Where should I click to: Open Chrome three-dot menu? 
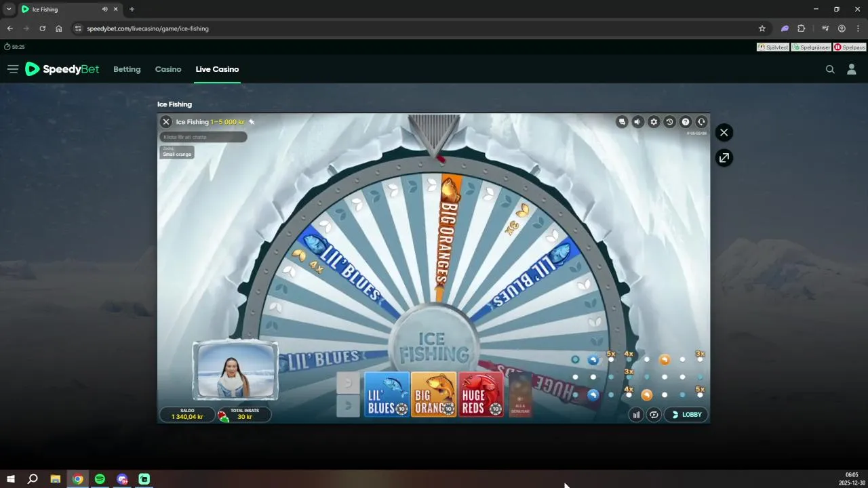click(858, 28)
